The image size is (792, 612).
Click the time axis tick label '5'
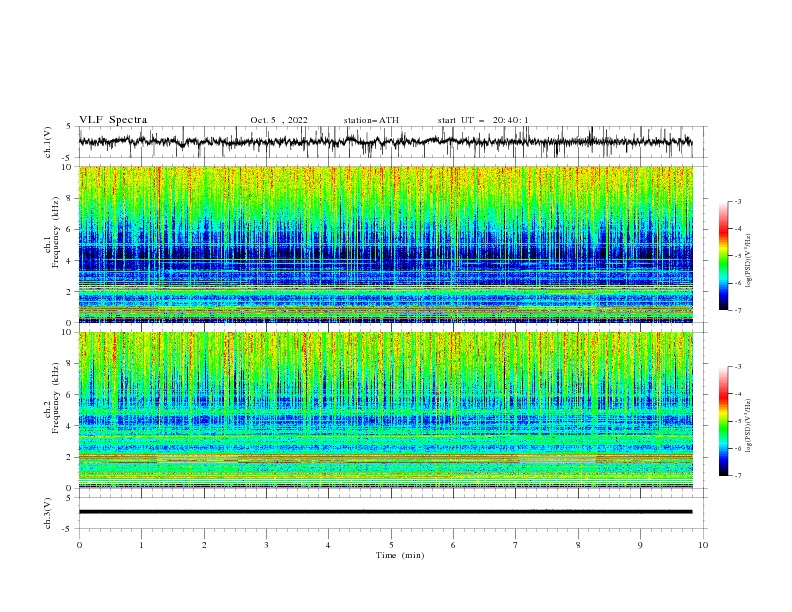pos(391,545)
